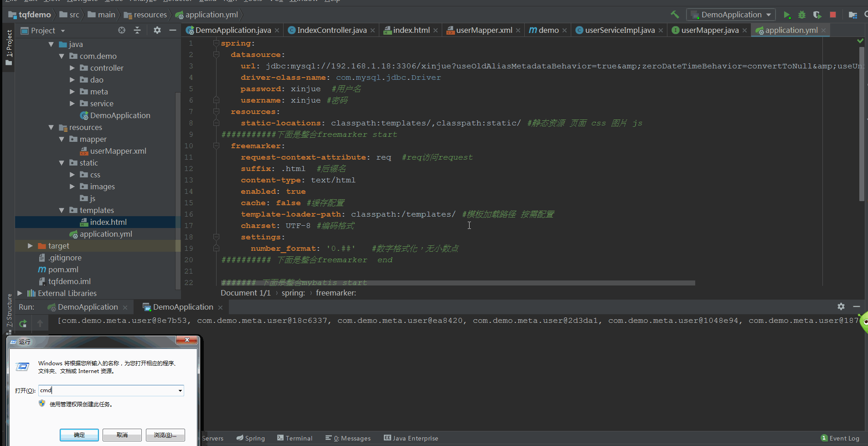Click 确定 in Run dialog
Screen dimensions: 868x446
[x=79, y=435]
